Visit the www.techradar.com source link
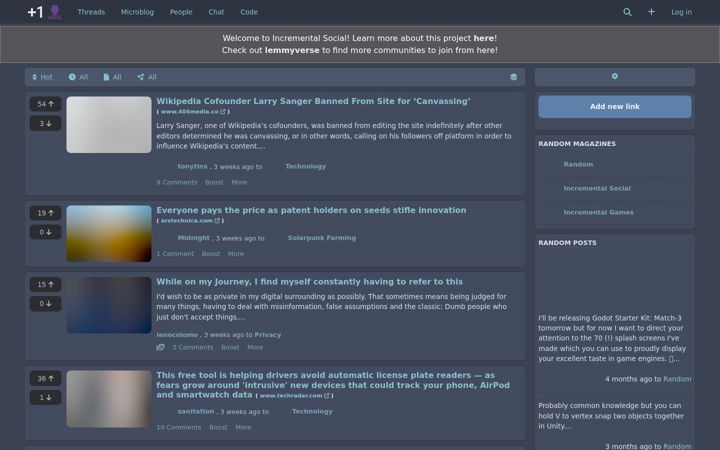The height and width of the screenshot is (450, 720). [x=294, y=396]
